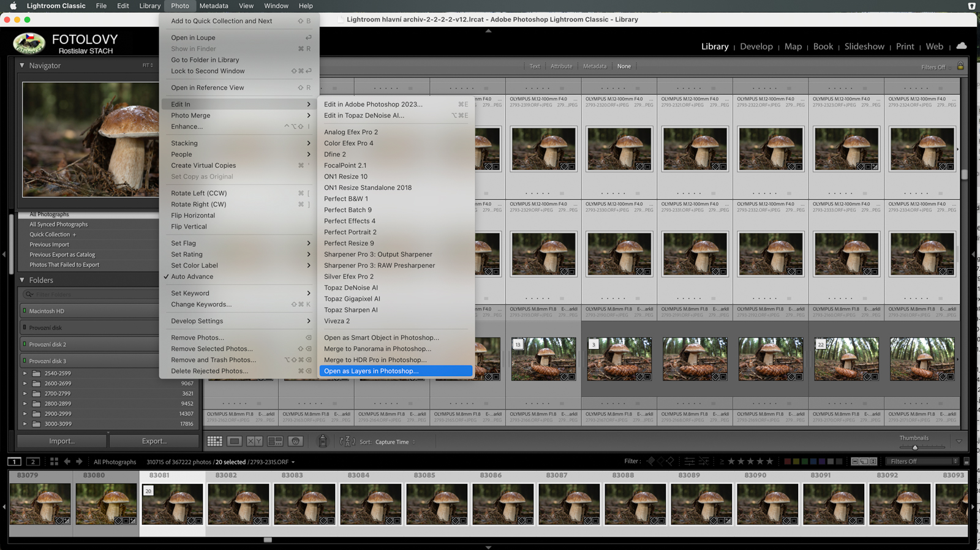Open Survey view icon in toolbar
The width and height of the screenshot is (980, 550).
(275, 441)
